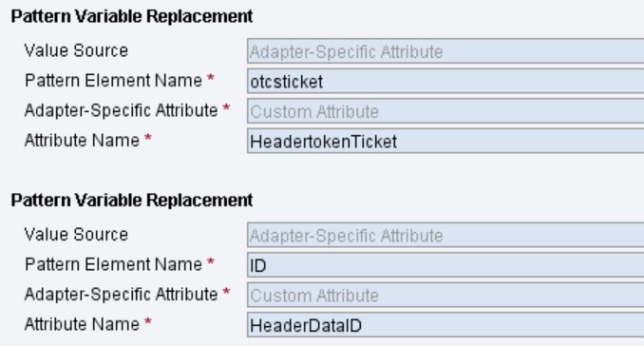Click the Attribute Name label beside HeadertokenTicket
Screen dimensions: 644x346
click(82, 141)
